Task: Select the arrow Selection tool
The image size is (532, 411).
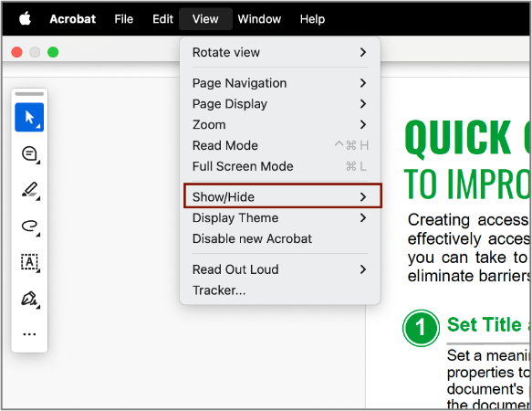Action: [29, 117]
